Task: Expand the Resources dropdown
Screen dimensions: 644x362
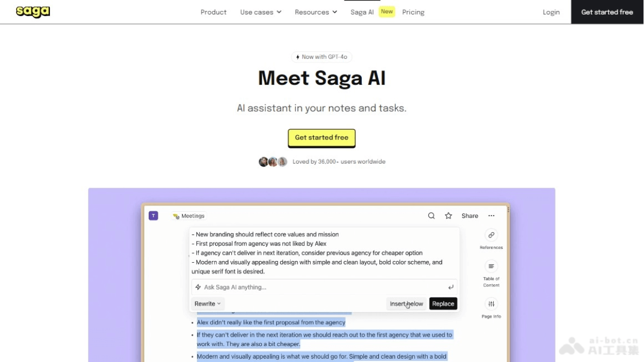Action: point(316,12)
